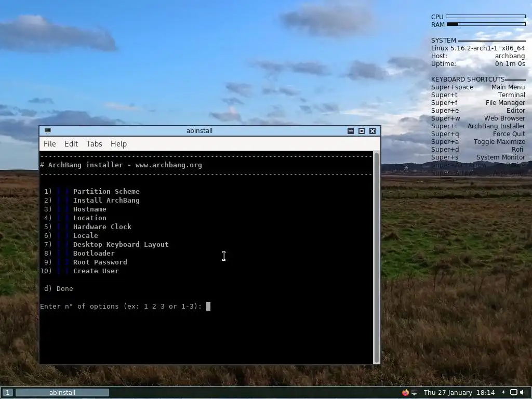Click the abinstall window title bar icon
The image size is (532, 399).
[47, 130]
